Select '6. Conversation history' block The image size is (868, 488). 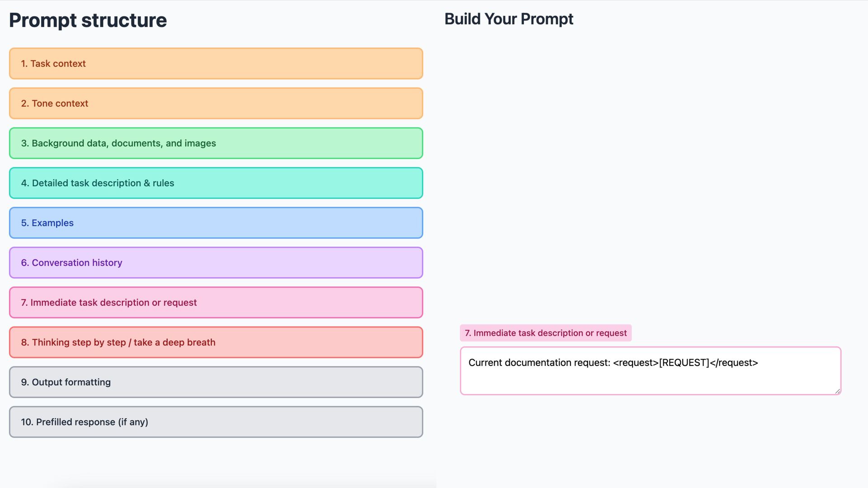pos(216,263)
